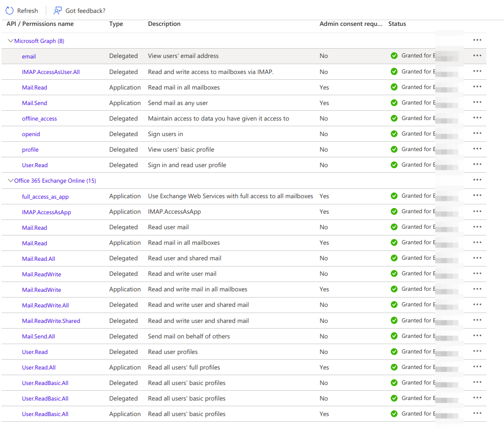Screen dimensions: 504x429
Task: Select 'View users' basic profile' description
Action: tap(181, 150)
